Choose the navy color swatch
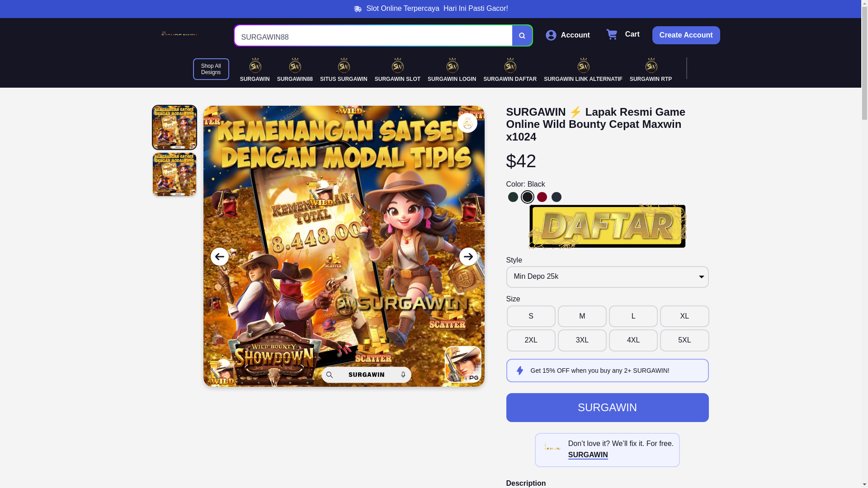Viewport: 868px width, 488px height. click(x=557, y=197)
